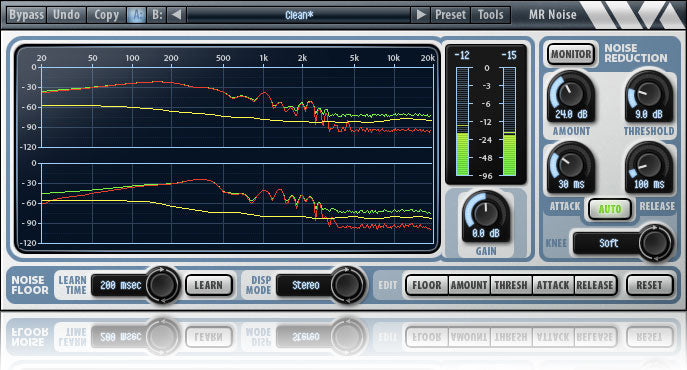Toggle the Bypass button

coord(26,15)
